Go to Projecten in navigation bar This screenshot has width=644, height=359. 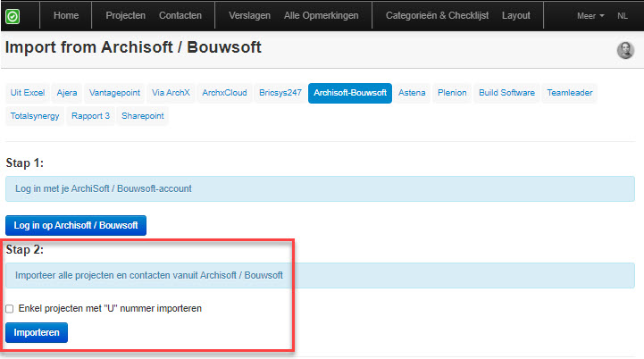click(125, 16)
